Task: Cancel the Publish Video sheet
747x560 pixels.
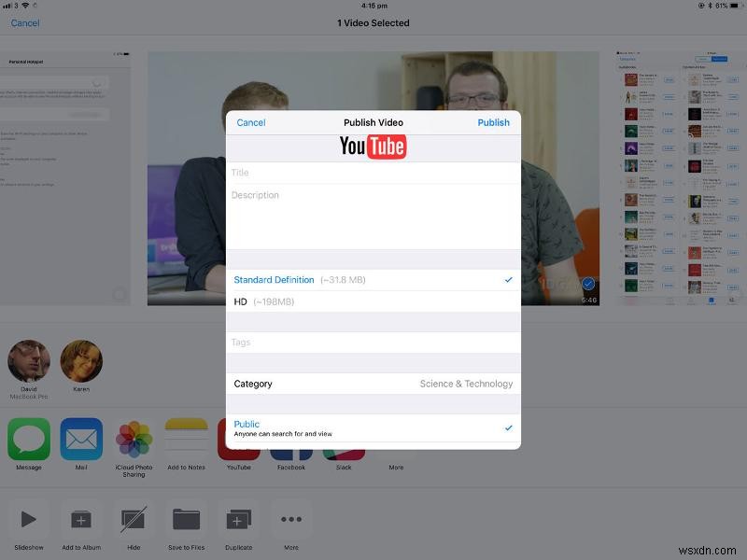Action: [x=250, y=122]
